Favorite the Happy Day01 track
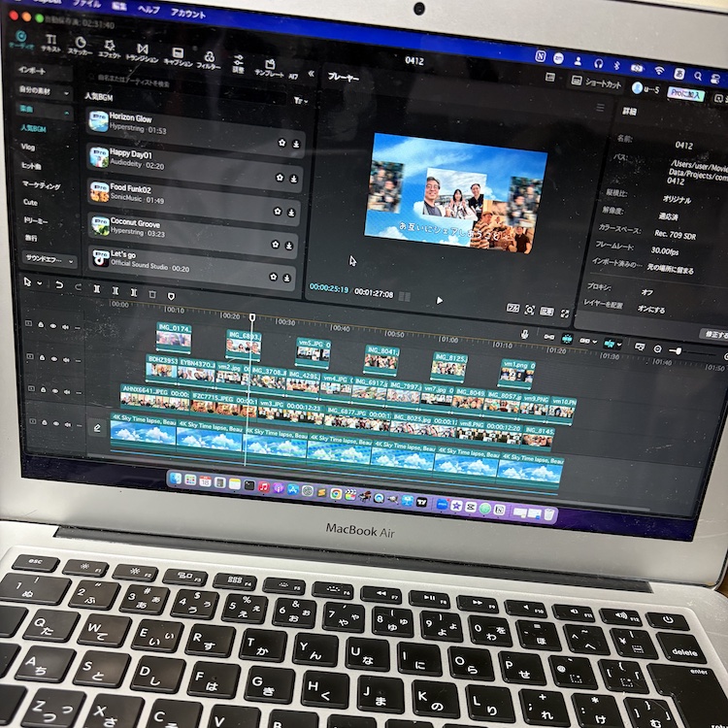The height and width of the screenshot is (728, 728). click(280, 178)
